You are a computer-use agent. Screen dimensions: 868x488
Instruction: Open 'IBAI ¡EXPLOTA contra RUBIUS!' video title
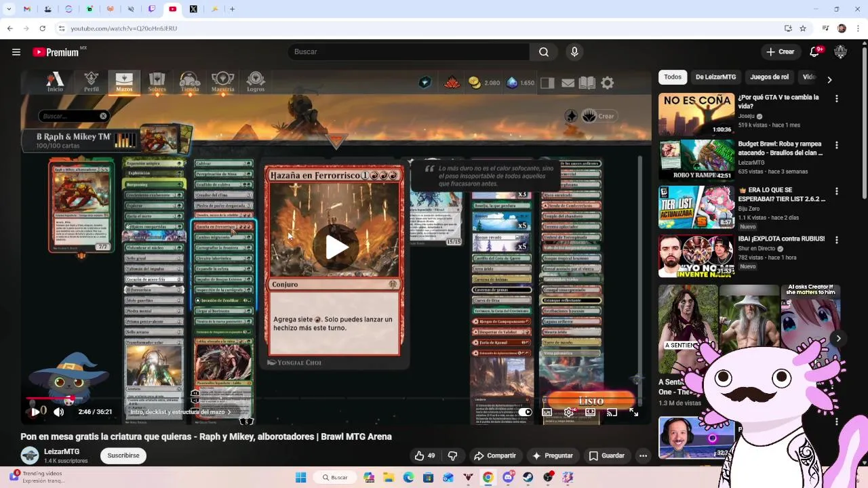pyautogui.click(x=781, y=239)
